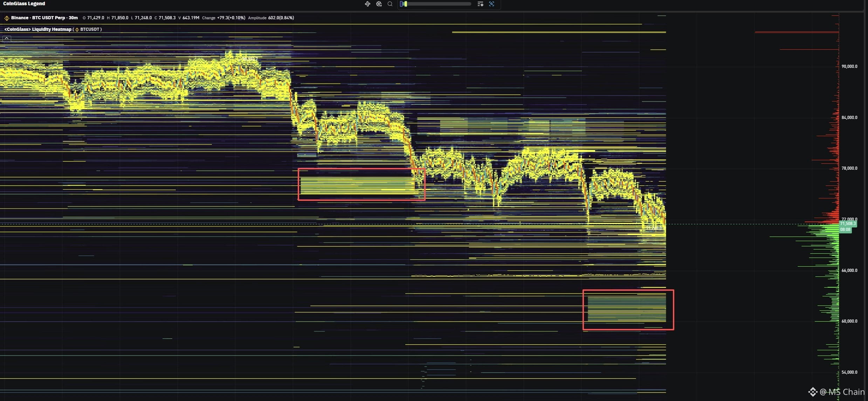868x401 pixels.
Task: Click the gray track of the liquidity threshold slider
Action: [x=439, y=4]
